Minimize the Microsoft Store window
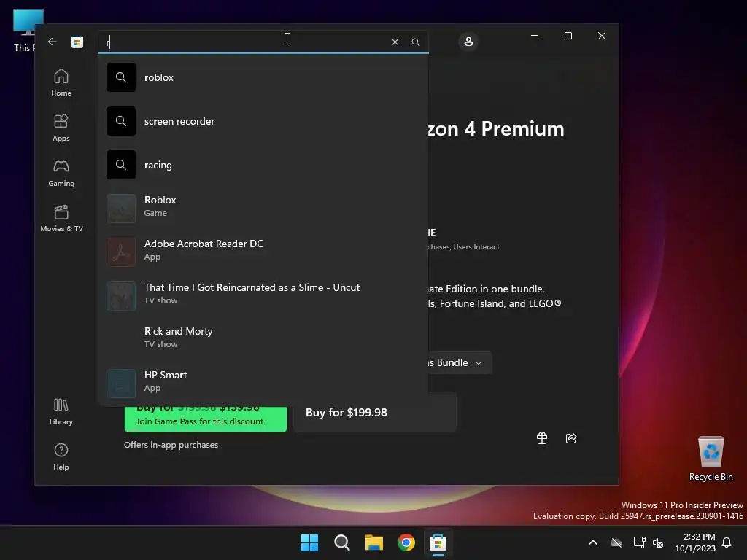The width and height of the screenshot is (747, 560). point(535,36)
